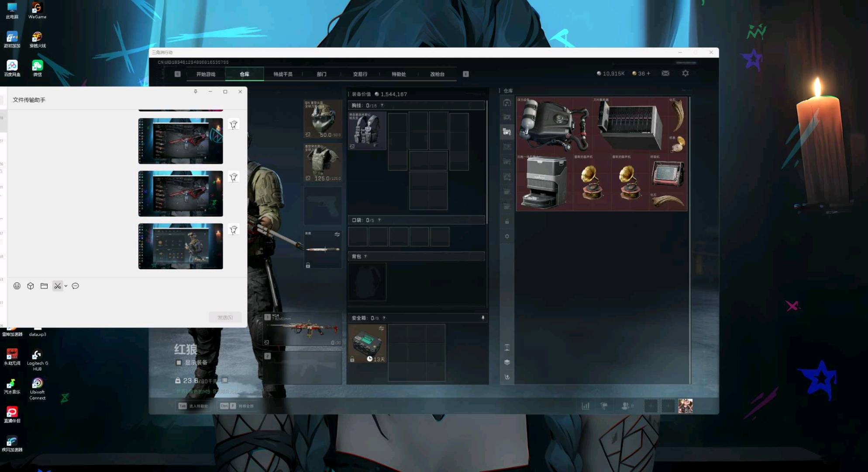868x472 pixels.
Task: Click the player avatar in bottom bar
Action: click(x=685, y=406)
